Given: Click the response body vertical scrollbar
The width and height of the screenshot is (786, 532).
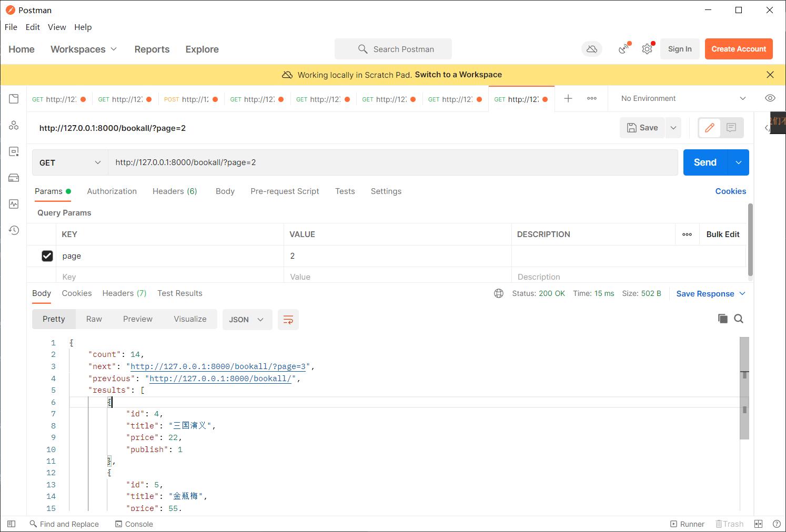Looking at the screenshot, I should point(744,388).
